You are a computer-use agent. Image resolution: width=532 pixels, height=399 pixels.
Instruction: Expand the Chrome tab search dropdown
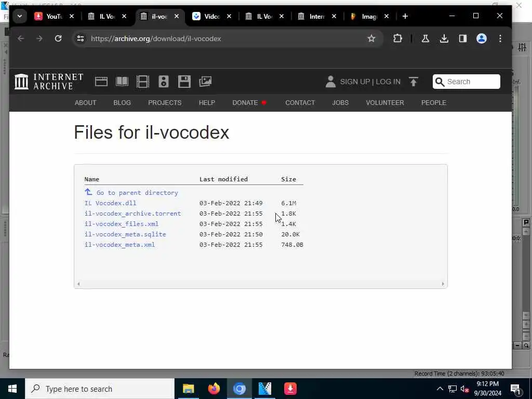point(20,16)
